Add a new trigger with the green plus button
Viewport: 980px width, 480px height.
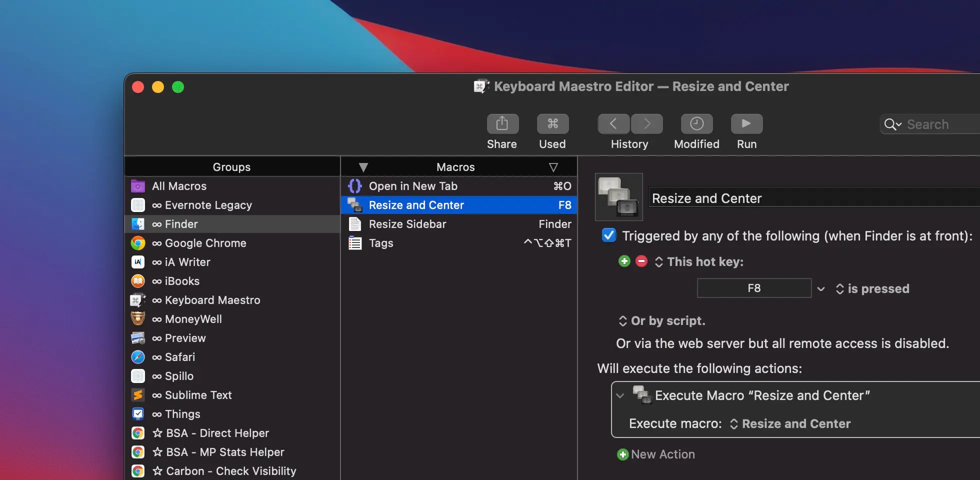coord(623,261)
